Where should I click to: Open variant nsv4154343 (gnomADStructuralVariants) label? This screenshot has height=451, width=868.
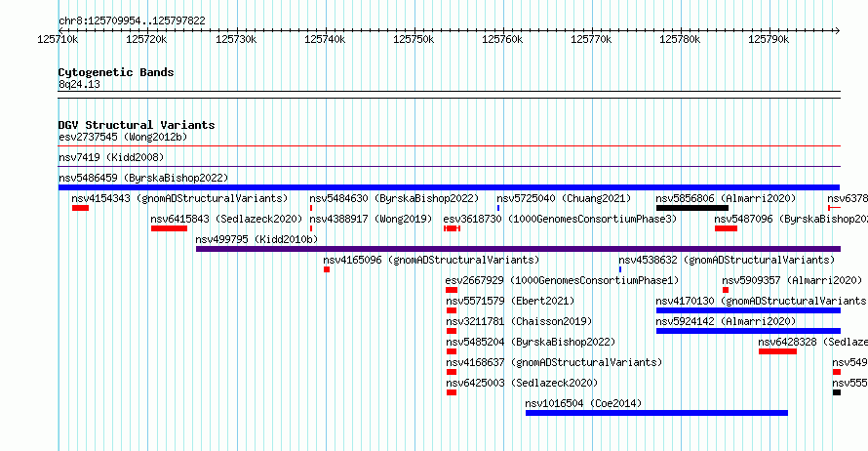click(179, 198)
